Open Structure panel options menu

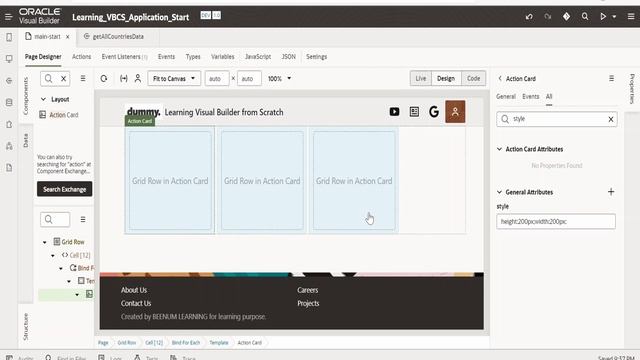tap(83, 220)
